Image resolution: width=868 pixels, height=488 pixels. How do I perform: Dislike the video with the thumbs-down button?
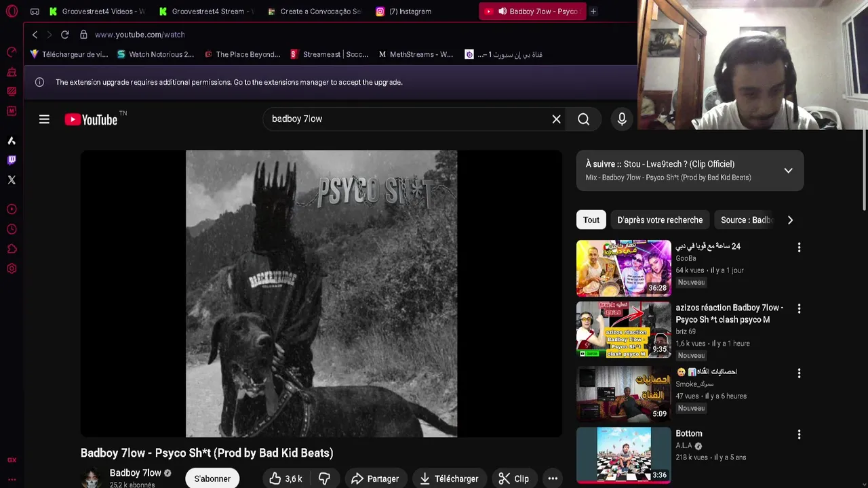[x=324, y=479]
